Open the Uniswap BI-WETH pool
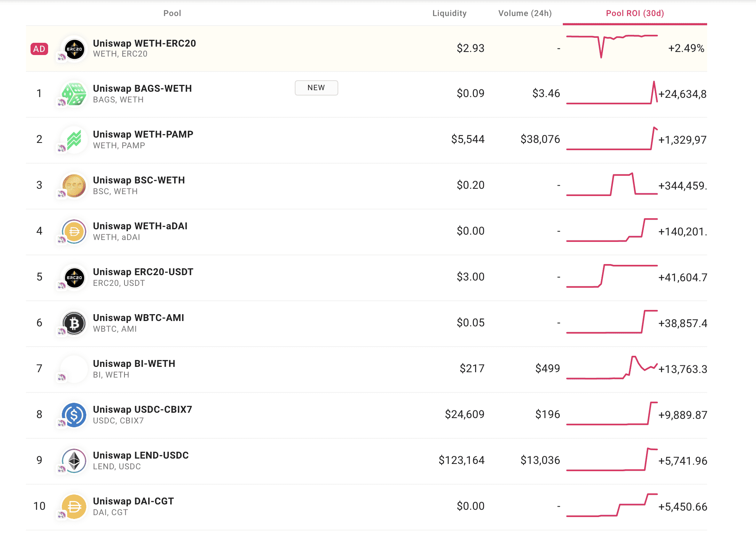The width and height of the screenshot is (756, 548). 134,363
